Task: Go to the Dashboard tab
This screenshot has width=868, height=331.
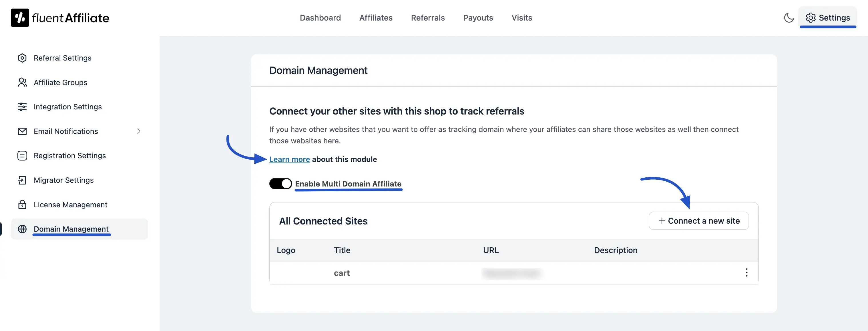Action: tap(320, 18)
